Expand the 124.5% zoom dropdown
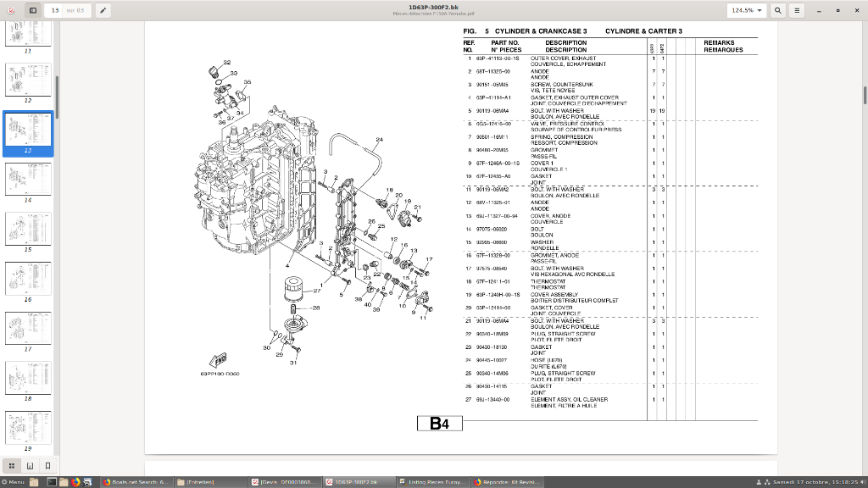Screen dimensions: 868x488 (x=745, y=10)
